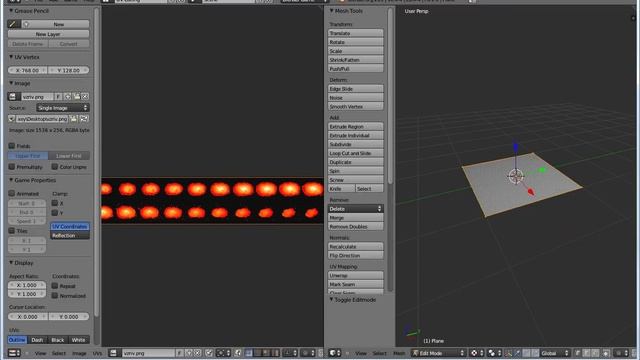The height and width of the screenshot is (360, 640).
Task: Check Clamp Y option
Action: pyautogui.click(x=55, y=213)
